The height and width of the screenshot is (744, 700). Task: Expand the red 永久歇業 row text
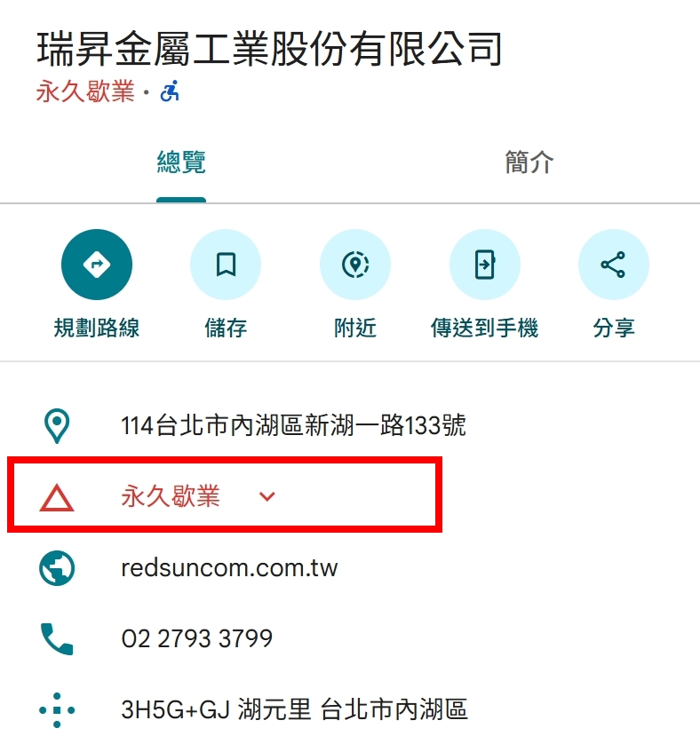tap(171, 496)
